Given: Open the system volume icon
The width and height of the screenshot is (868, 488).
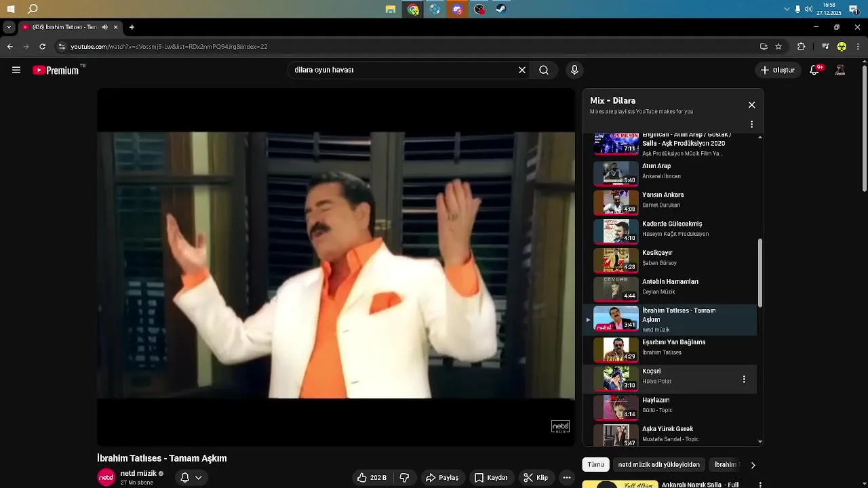Looking at the screenshot, I should click(808, 9).
